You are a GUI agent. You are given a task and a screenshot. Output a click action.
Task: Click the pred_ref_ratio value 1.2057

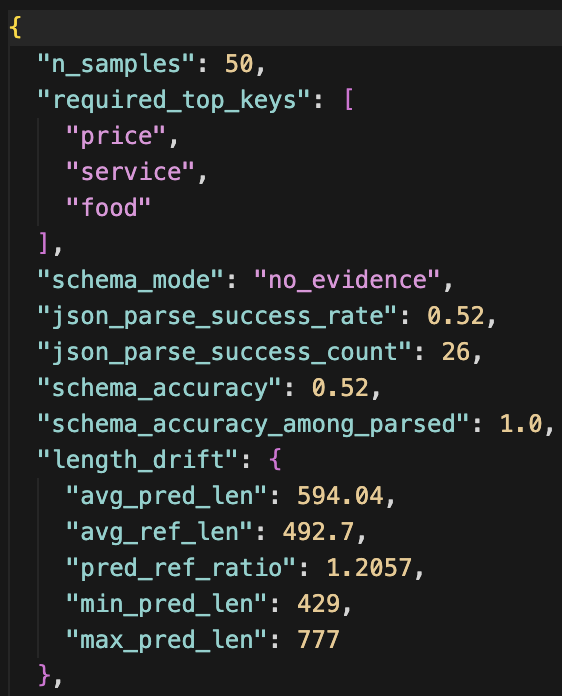[369, 568]
